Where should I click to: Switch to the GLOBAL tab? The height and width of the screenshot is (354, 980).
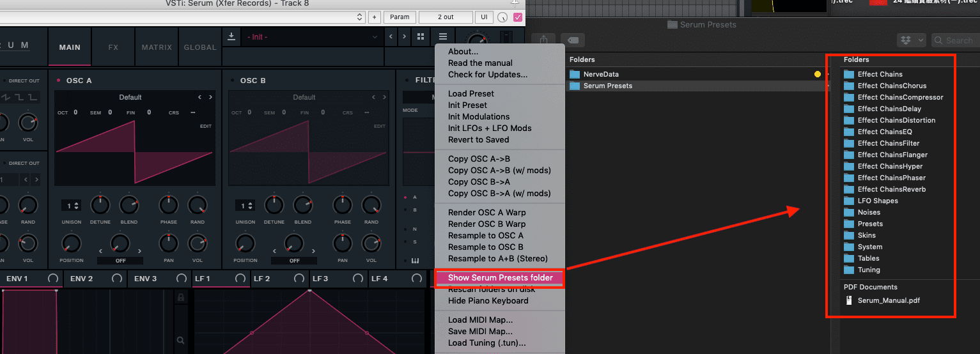(200, 47)
